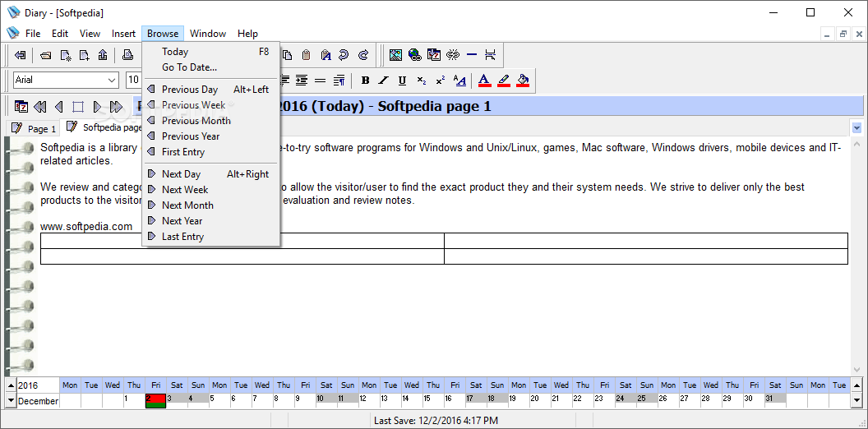Switch to the Page 1 tab
The image size is (868, 429).
click(x=34, y=128)
